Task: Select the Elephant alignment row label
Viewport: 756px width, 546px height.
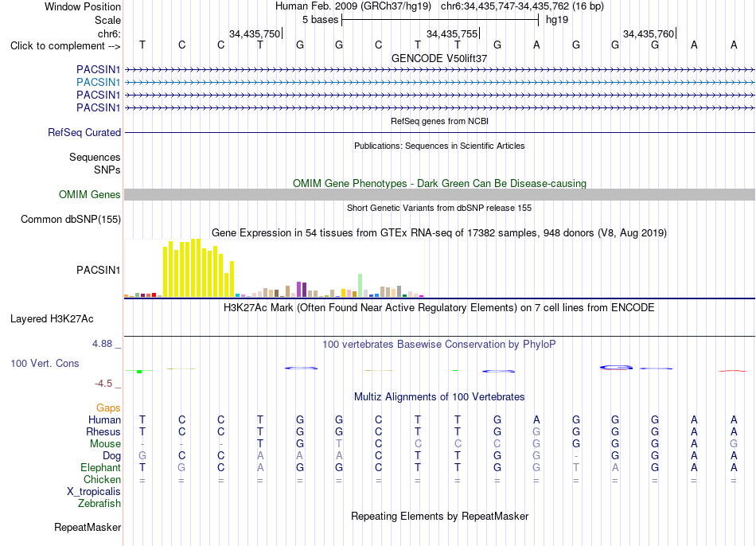Action: point(100,468)
